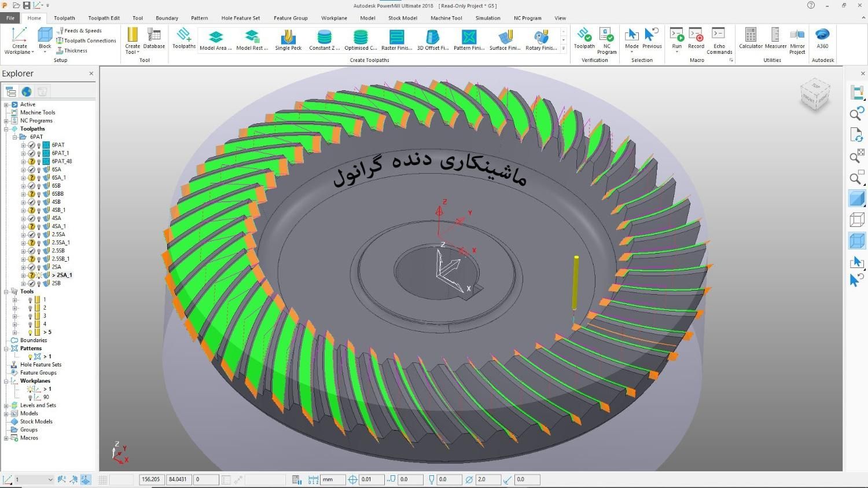
Task: Expand the Levels and Sets node
Action: click(x=6, y=405)
